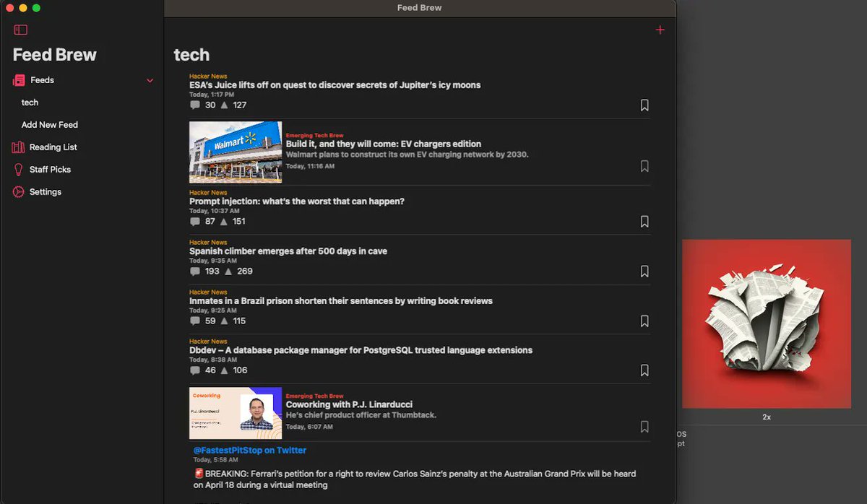Image resolution: width=867 pixels, height=504 pixels.
Task: Open Settings in the sidebar
Action: click(46, 192)
